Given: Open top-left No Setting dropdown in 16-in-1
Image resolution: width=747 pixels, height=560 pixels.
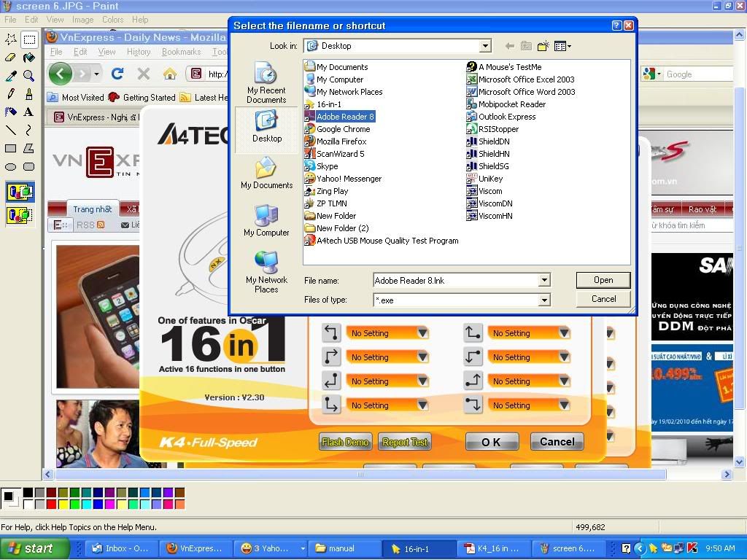Looking at the screenshot, I should [x=422, y=332].
